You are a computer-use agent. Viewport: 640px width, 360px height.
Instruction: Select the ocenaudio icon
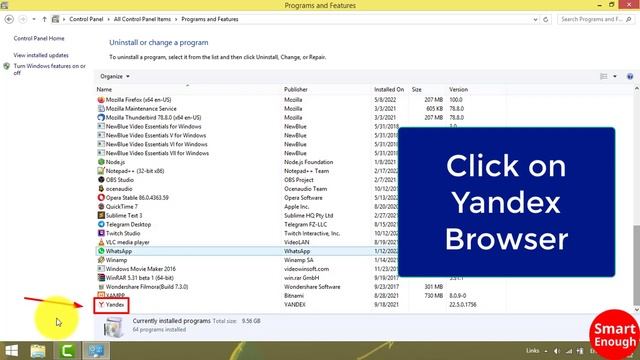click(x=101, y=189)
